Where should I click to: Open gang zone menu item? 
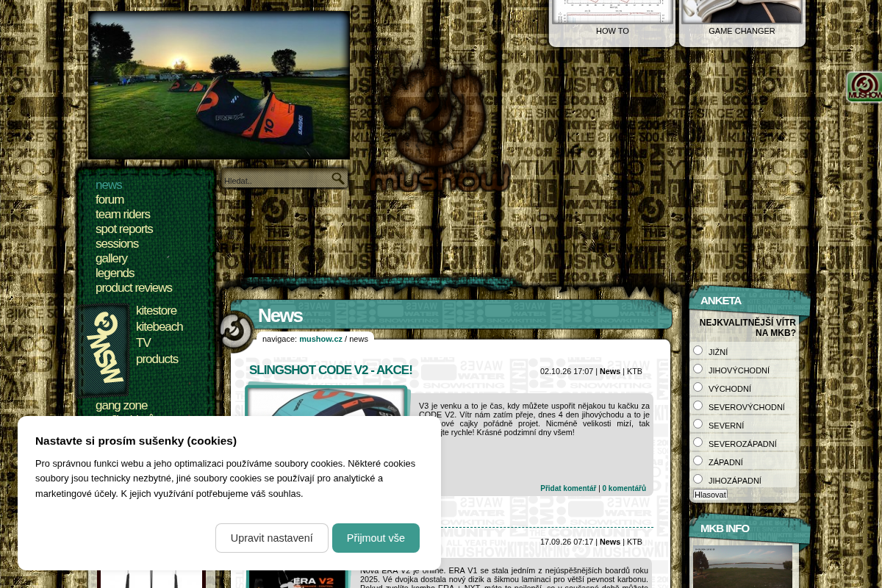click(121, 406)
